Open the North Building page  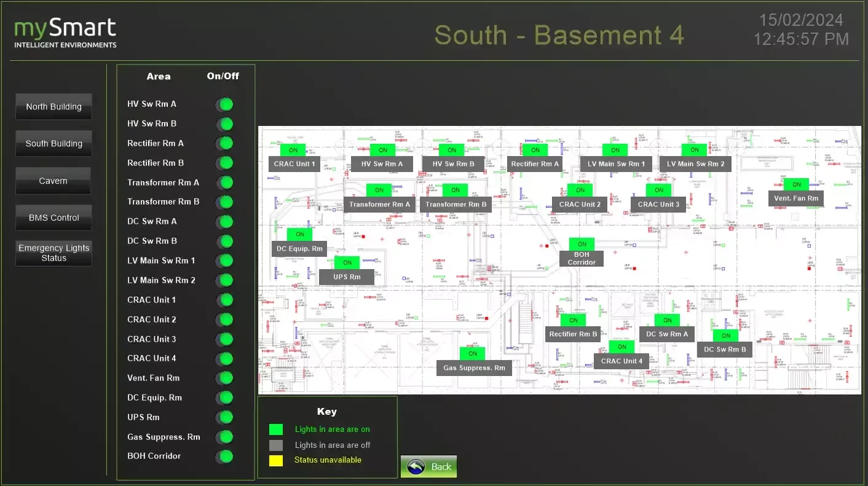click(x=53, y=107)
